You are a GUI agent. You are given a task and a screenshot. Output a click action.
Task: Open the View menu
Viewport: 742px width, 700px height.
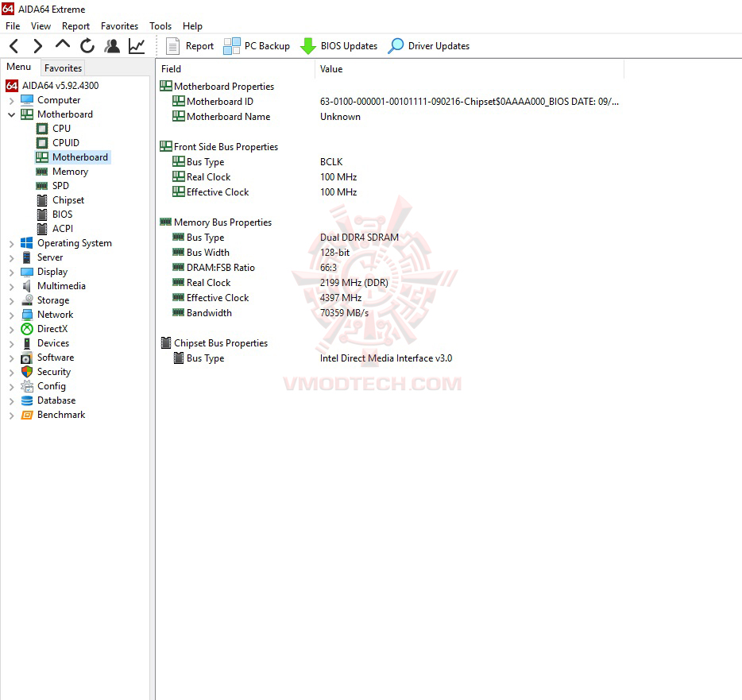coord(41,26)
